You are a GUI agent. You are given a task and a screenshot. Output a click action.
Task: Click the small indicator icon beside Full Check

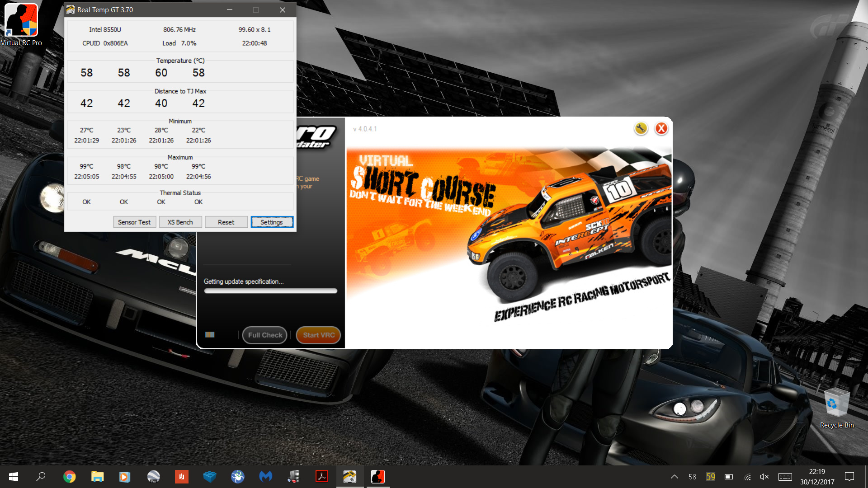pyautogui.click(x=210, y=335)
